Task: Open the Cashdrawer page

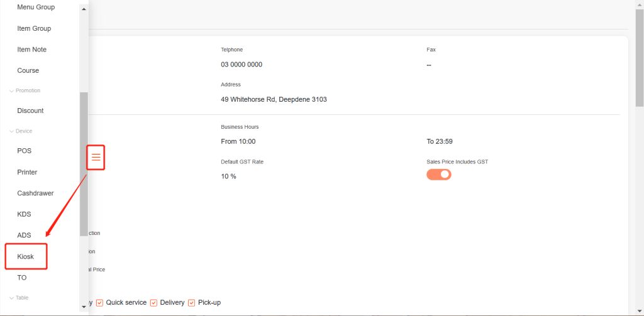Action: [35, 193]
